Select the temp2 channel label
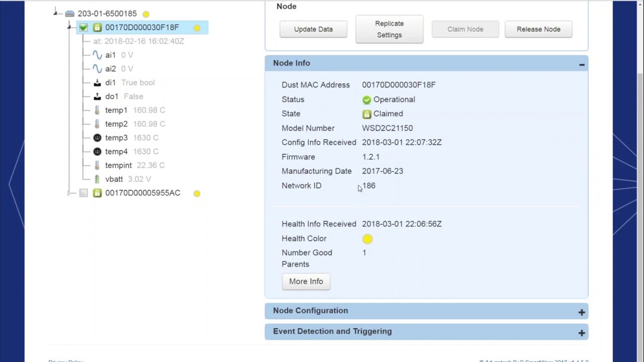 tap(116, 124)
